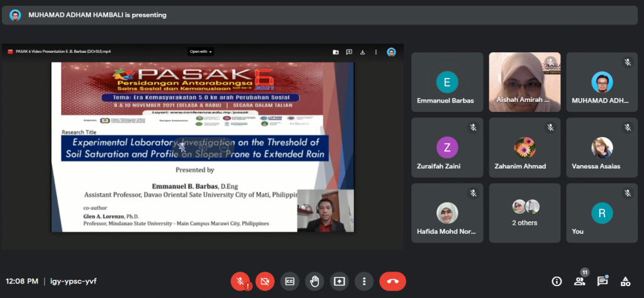
Task: Raise your hand in the meeting
Action: tap(314, 281)
